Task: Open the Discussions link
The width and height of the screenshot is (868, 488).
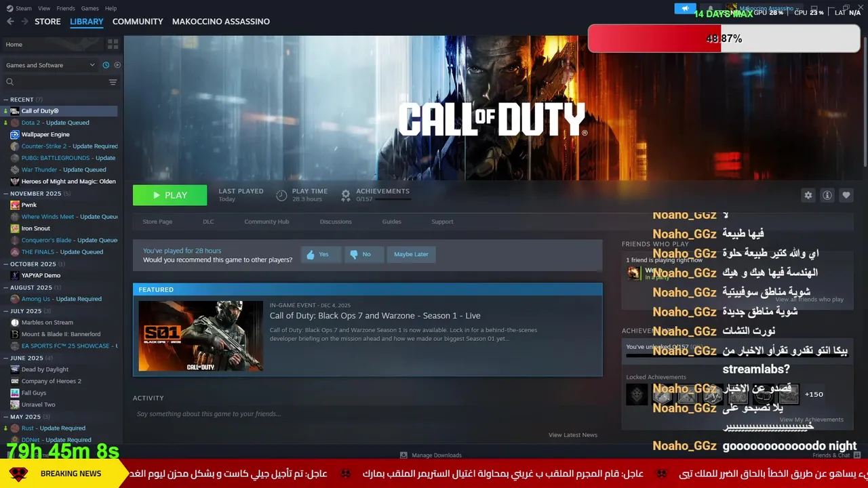Action: point(336,222)
